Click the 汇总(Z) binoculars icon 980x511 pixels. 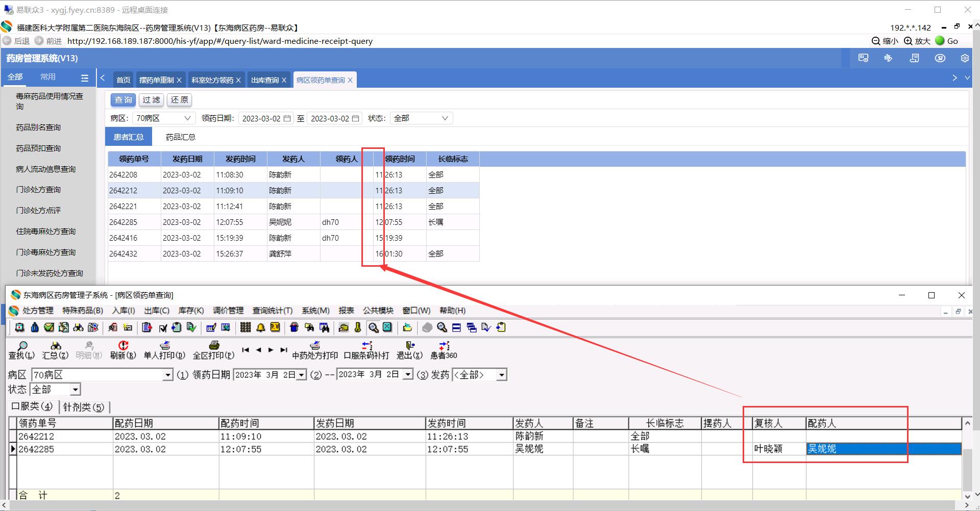(x=55, y=346)
